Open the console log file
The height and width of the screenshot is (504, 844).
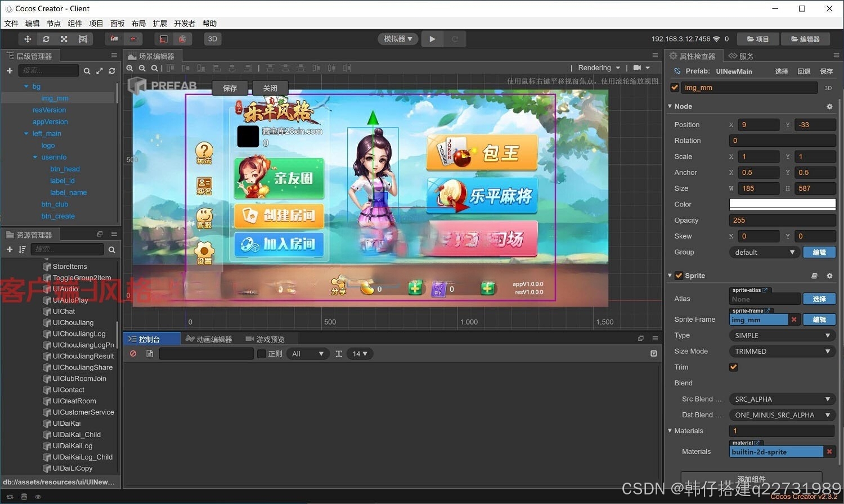point(150,354)
